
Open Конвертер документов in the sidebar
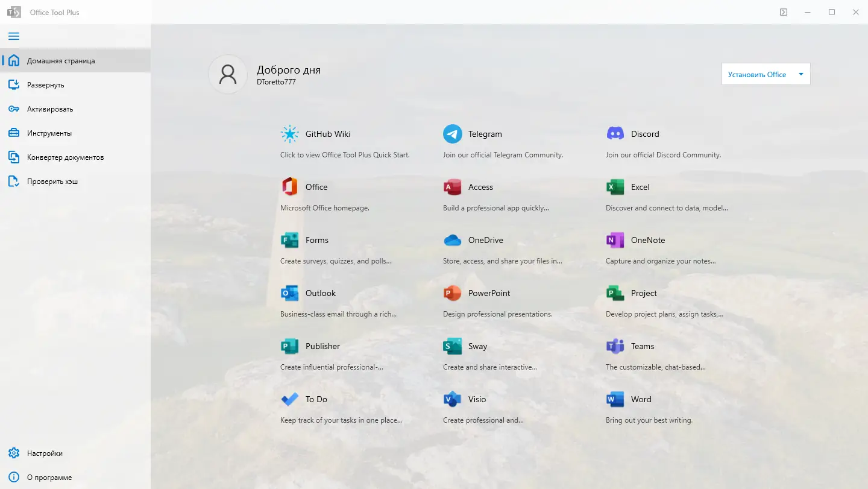(x=75, y=157)
